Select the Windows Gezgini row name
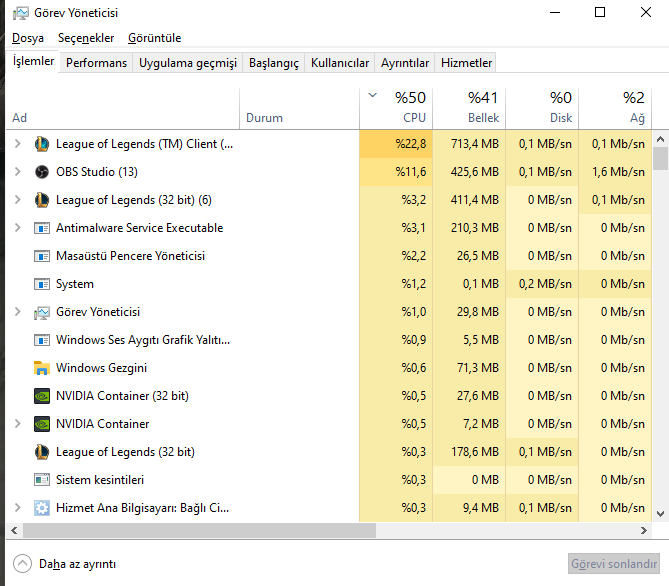This screenshot has width=669, height=586. (x=102, y=368)
